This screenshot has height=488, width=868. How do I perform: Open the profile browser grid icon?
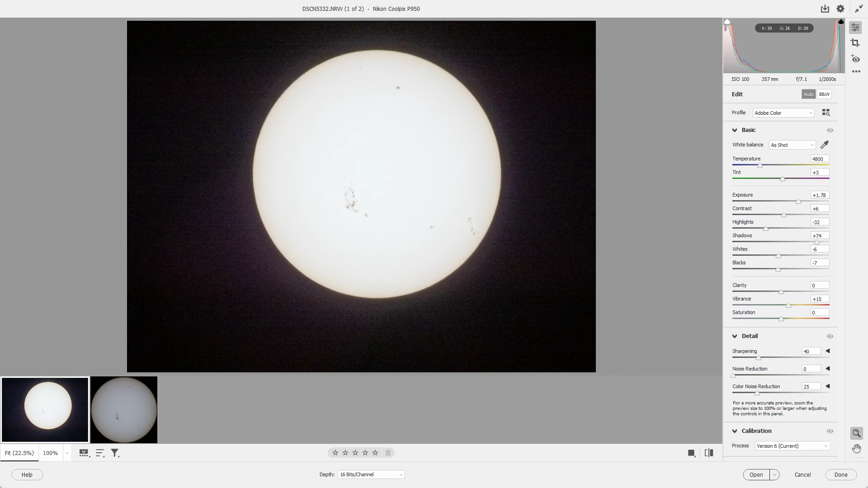[826, 113]
